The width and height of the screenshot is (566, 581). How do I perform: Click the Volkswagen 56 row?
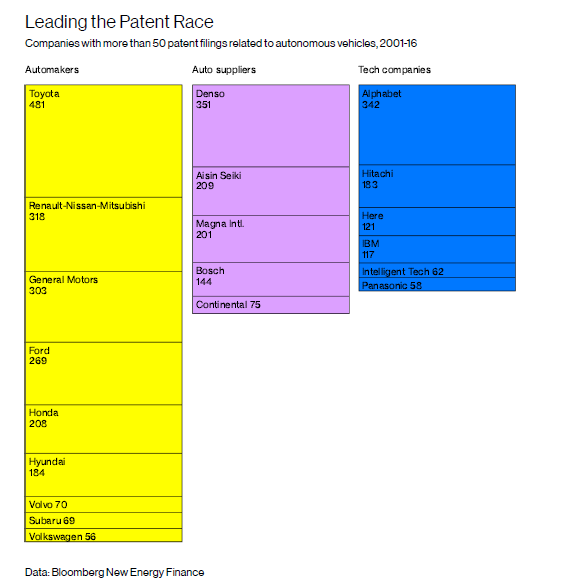click(103, 535)
